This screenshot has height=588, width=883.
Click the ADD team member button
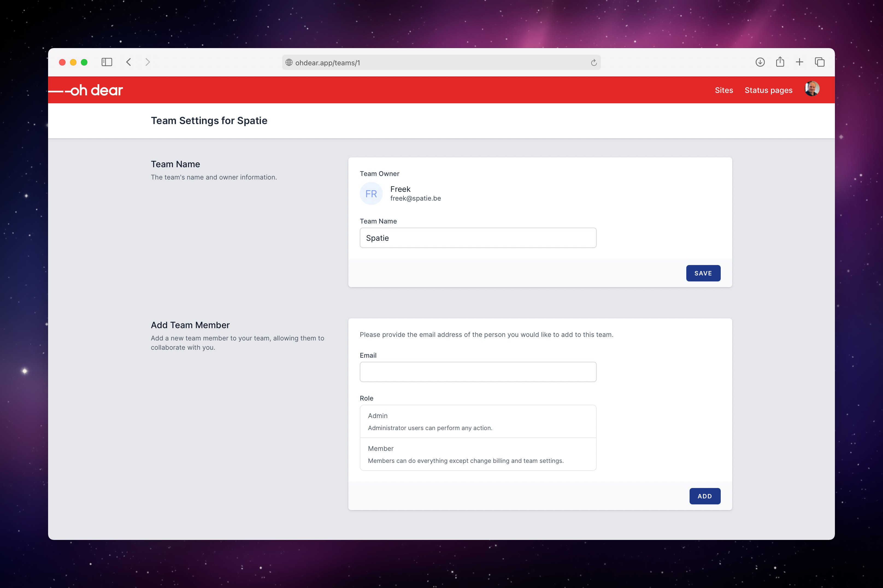[705, 496]
